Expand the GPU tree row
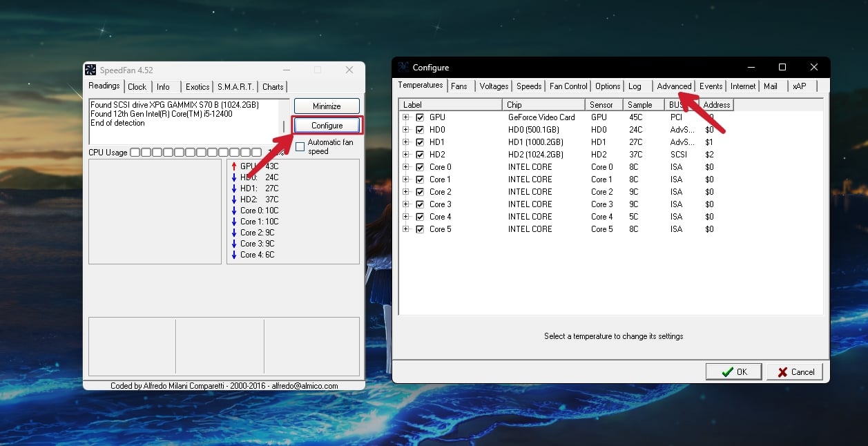868x446 pixels. coord(406,117)
